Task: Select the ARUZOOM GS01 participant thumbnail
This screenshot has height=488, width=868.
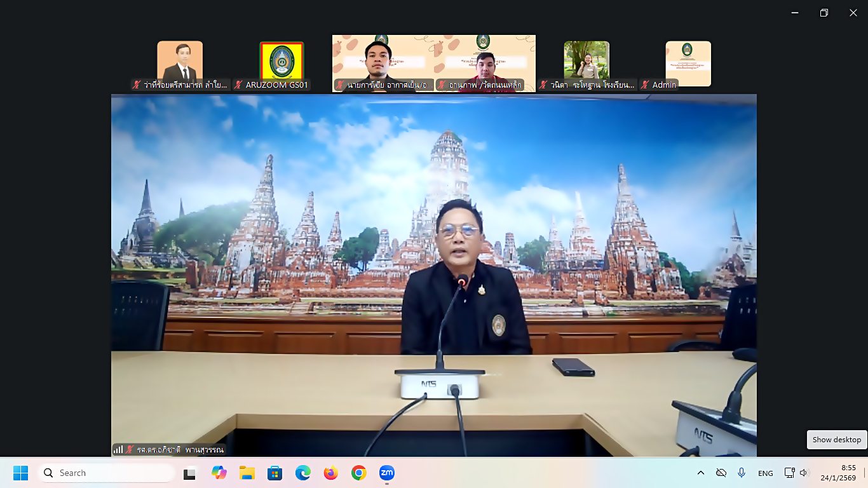Action: pos(281,64)
